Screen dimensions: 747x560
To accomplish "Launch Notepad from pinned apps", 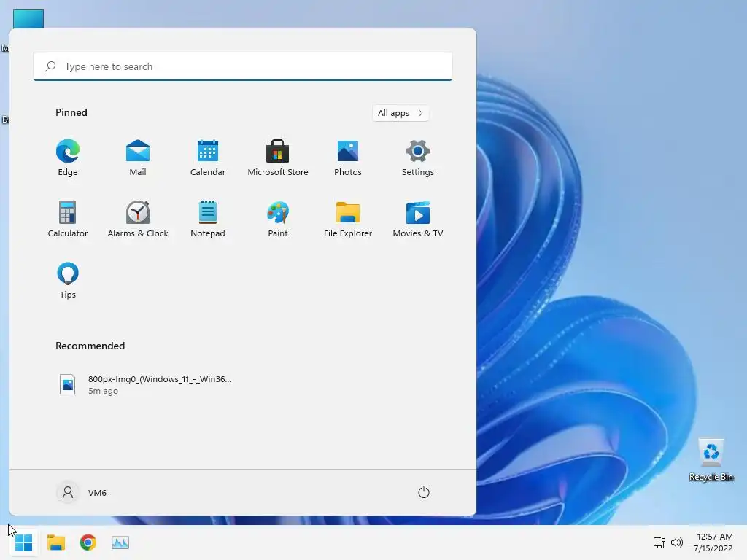I will coord(208,219).
